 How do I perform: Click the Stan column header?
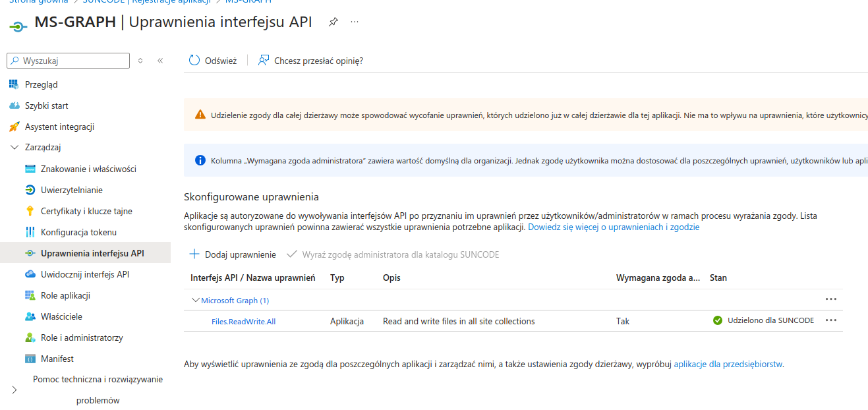coord(718,278)
